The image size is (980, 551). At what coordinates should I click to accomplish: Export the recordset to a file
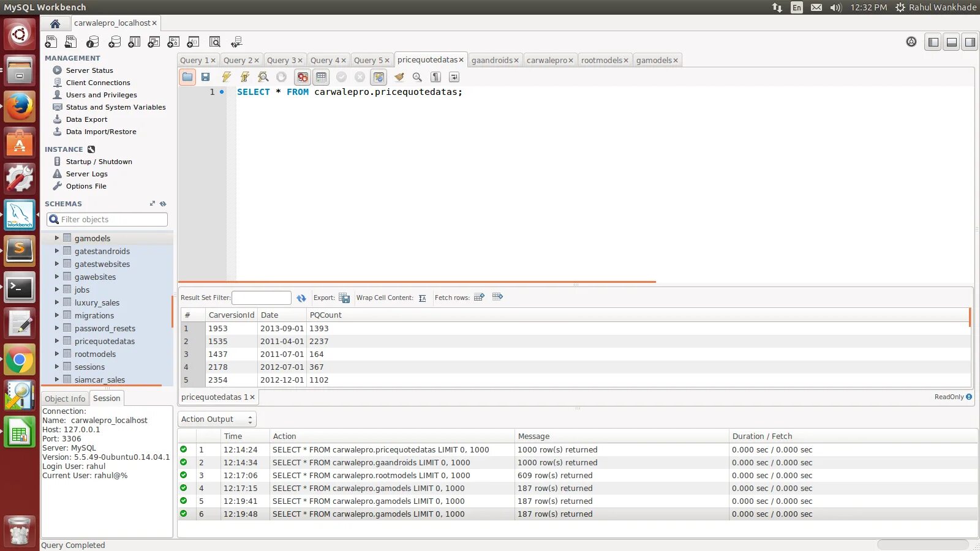click(x=344, y=298)
